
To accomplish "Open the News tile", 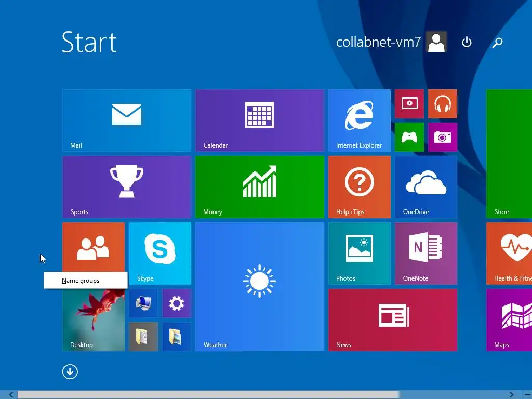I will pos(393,320).
